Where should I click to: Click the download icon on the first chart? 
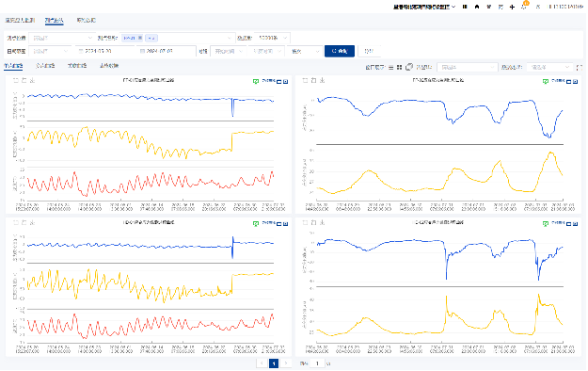32,80
